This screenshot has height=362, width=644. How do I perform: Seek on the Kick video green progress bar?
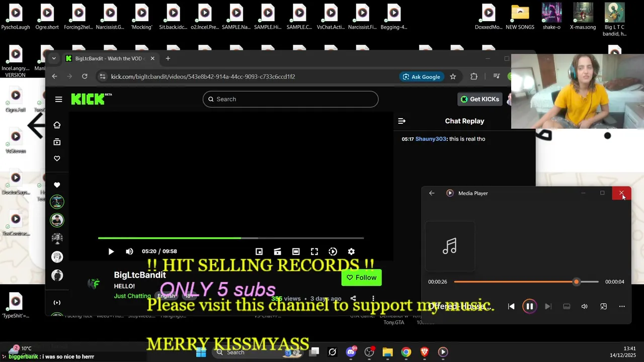click(x=230, y=238)
